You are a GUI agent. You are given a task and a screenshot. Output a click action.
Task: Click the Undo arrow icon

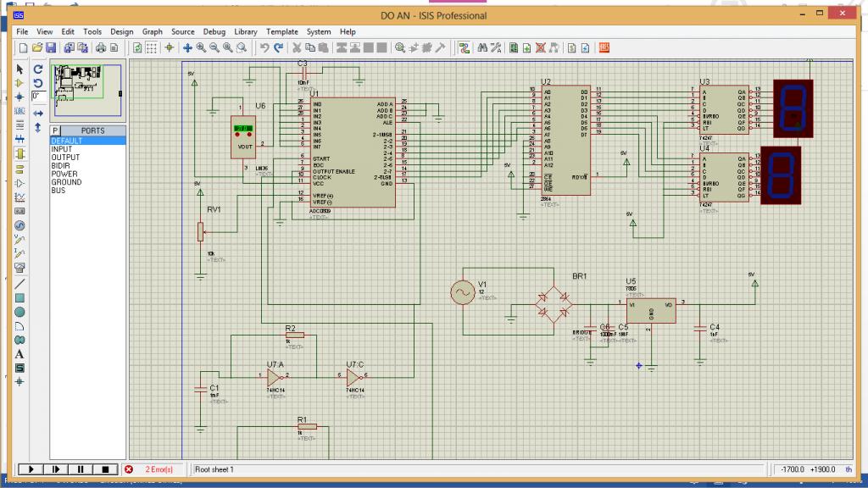tap(264, 47)
